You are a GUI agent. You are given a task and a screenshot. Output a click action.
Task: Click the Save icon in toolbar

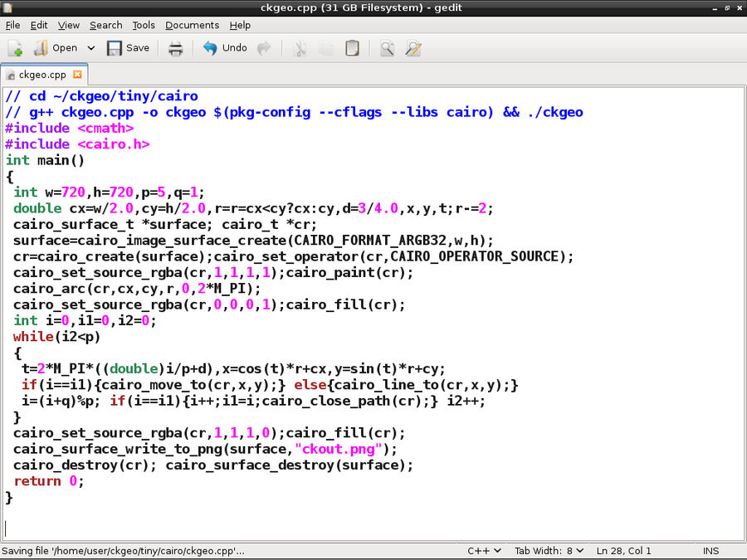point(115,48)
